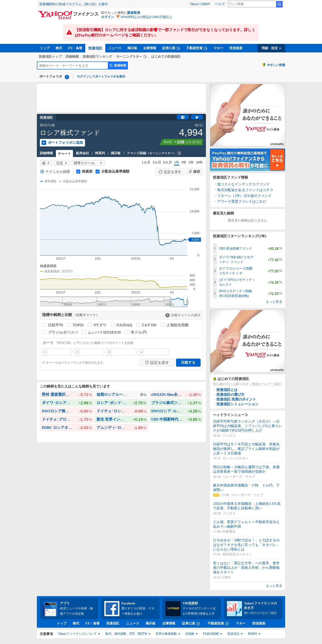Open the 株式 navigation tab
Image resolution: width=322 pixels, height=644 pixels.
pyautogui.click(x=59, y=48)
